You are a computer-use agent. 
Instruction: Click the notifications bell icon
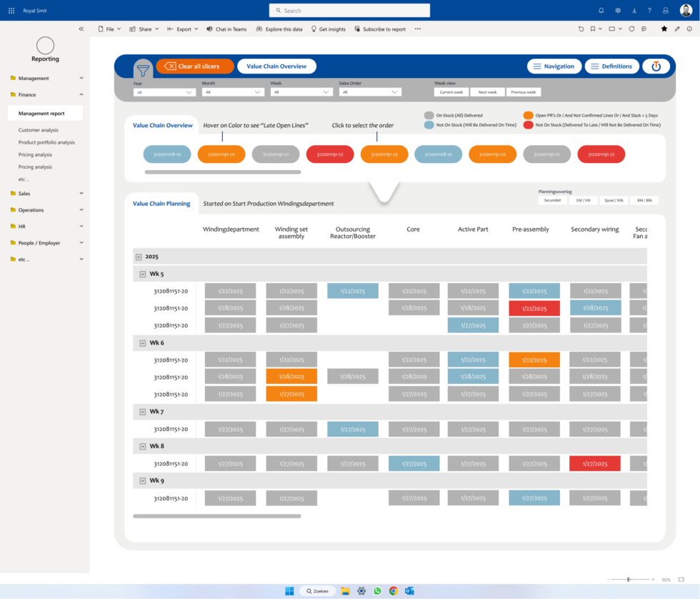click(x=601, y=11)
